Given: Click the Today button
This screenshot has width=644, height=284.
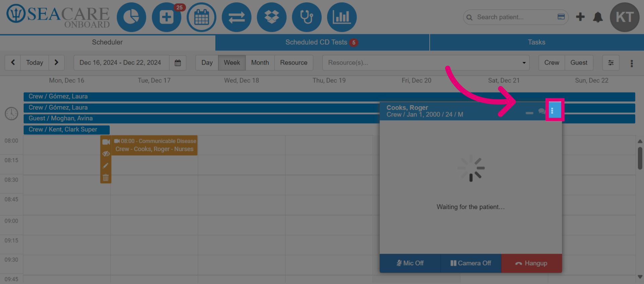Looking at the screenshot, I should [35, 63].
